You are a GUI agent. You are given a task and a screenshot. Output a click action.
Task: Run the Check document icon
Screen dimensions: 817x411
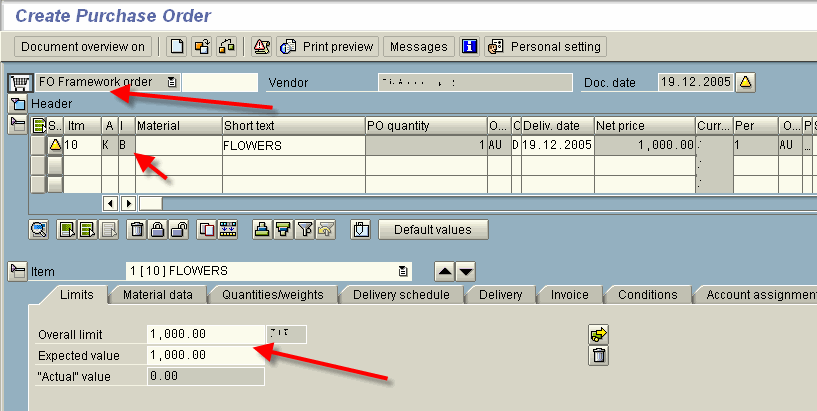261,46
